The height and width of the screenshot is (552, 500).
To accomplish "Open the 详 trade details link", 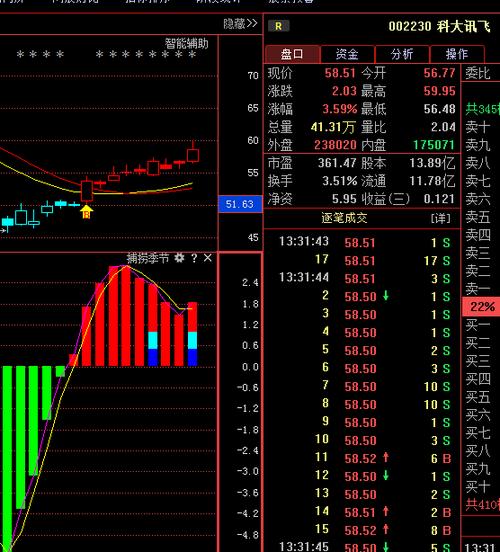I will [x=441, y=218].
